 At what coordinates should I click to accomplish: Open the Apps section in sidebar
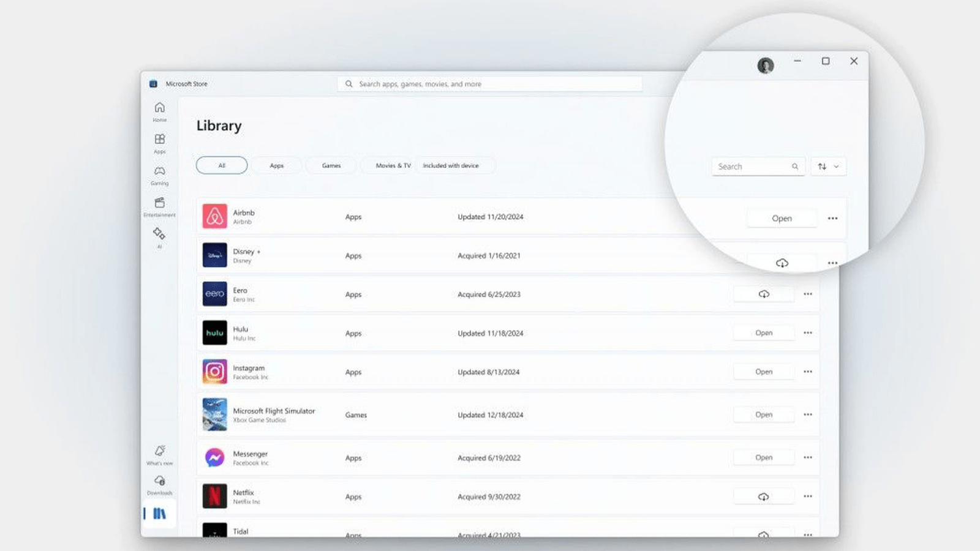coord(159,143)
